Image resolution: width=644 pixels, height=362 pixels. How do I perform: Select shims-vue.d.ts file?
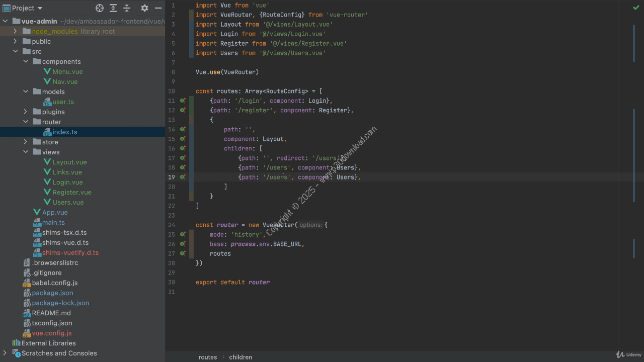coord(65,242)
